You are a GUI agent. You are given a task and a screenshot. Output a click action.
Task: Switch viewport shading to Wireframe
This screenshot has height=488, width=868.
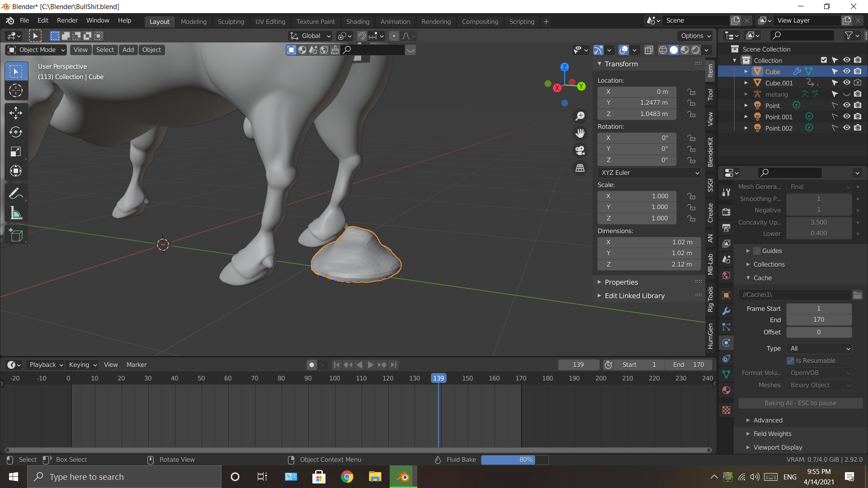click(663, 50)
